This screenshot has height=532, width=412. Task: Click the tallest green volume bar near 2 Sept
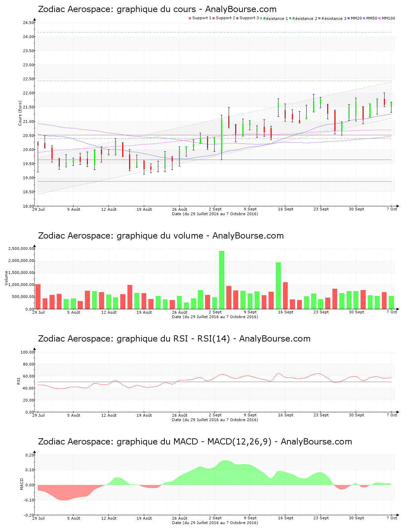coord(222,280)
